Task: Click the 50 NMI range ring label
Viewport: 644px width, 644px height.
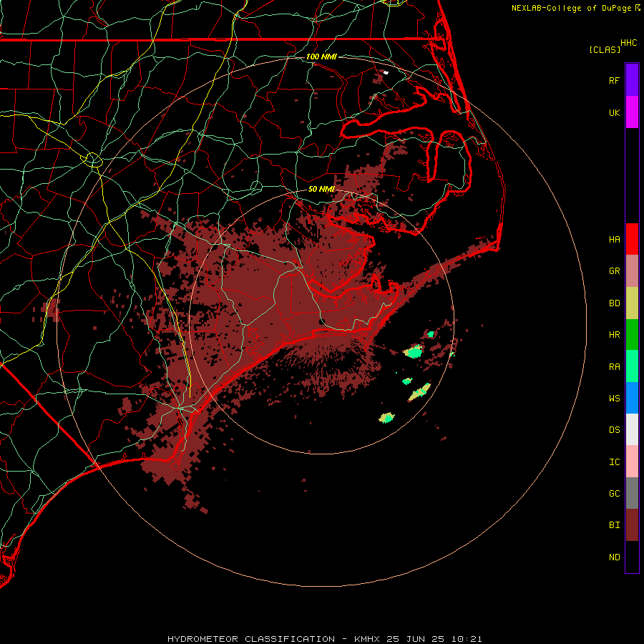Action: [321, 189]
